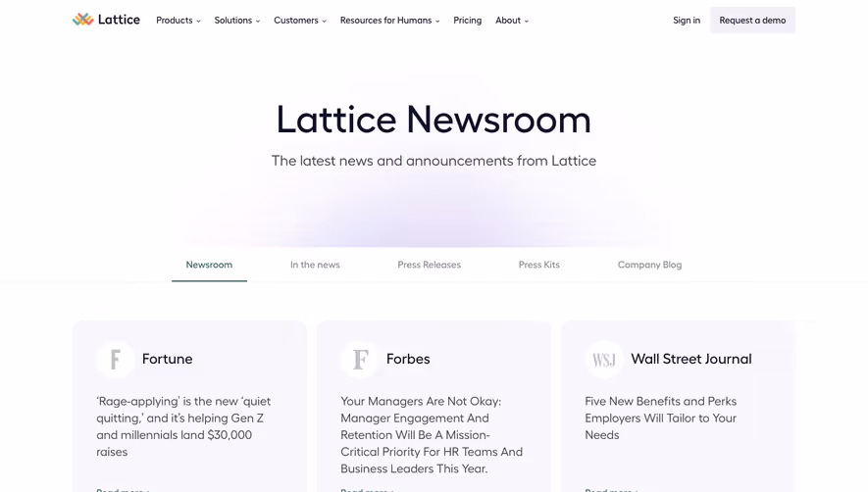Expand the Products dropdown menu

[179, 21]
